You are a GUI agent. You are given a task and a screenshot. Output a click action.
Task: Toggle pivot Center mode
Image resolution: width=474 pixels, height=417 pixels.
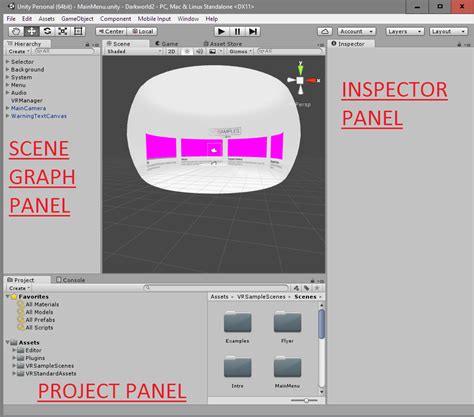point(111,31)
